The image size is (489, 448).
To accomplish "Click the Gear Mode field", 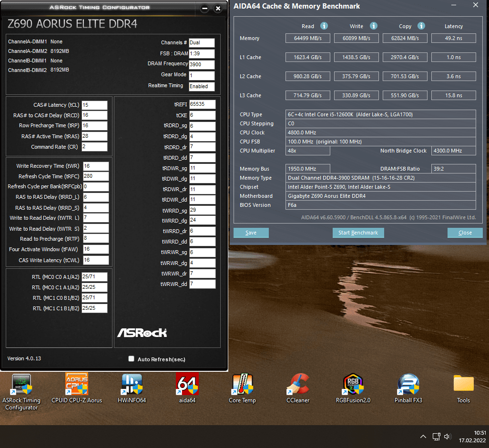I will [202, 75].
